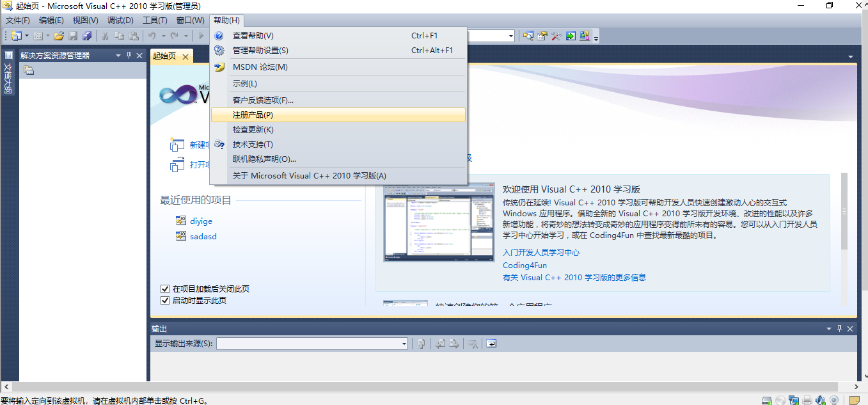Click the Paste clipboard toolbar icon

pyautogui.click(x=134, y=36)
